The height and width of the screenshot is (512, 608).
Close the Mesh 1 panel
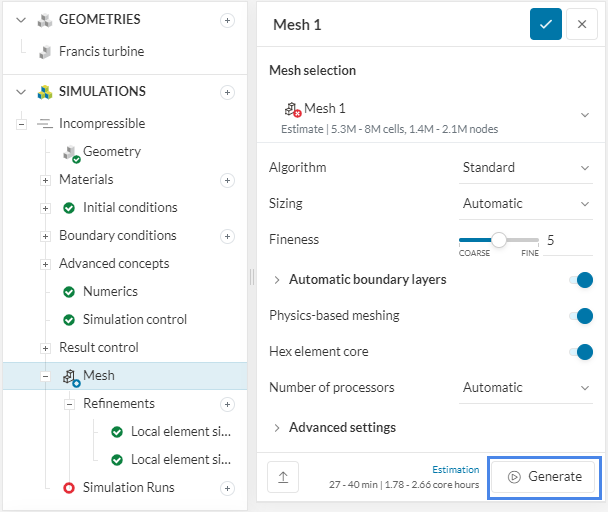point(582,25)
